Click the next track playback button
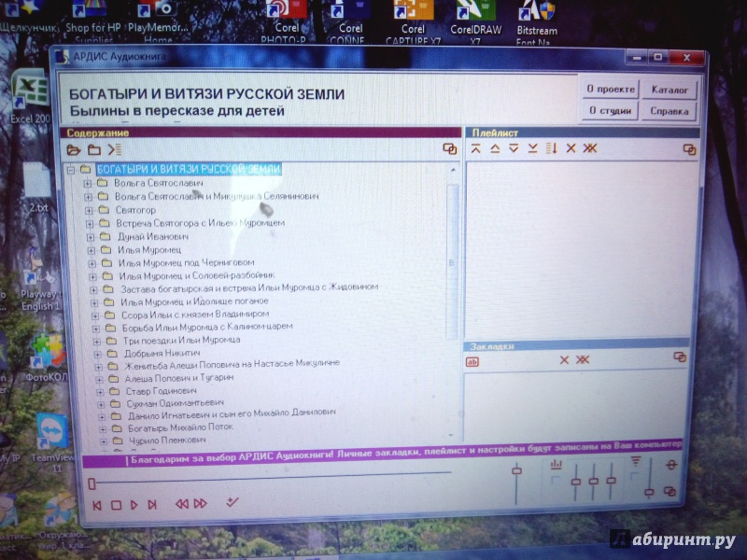 (x=152, y=504)
